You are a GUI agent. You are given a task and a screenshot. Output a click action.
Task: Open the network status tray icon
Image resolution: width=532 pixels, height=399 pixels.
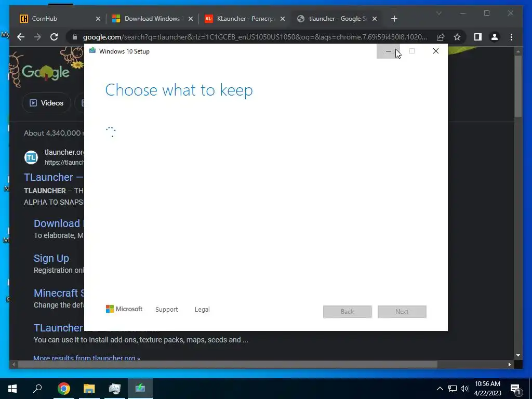click(x=453, y=389)
